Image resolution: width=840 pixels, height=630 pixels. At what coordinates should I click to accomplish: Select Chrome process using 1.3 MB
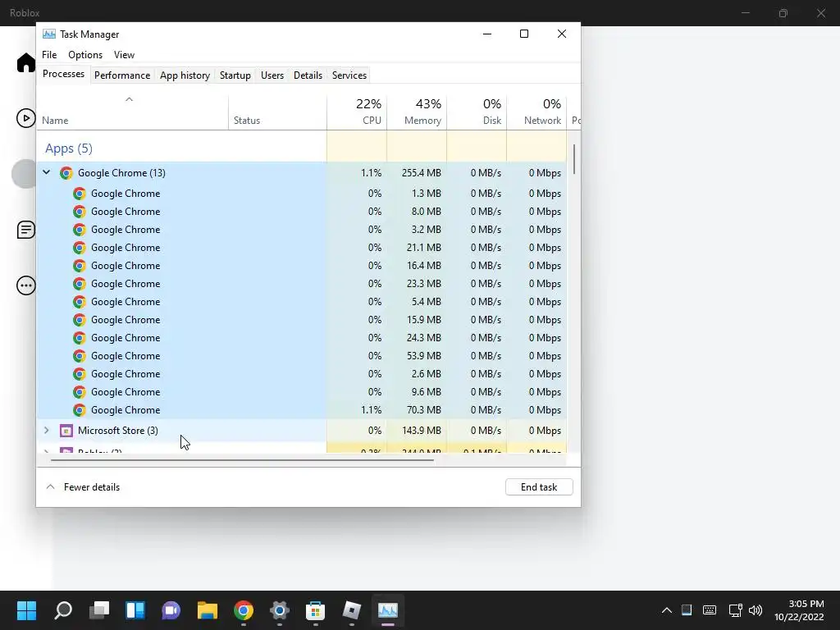coord(302,194)
